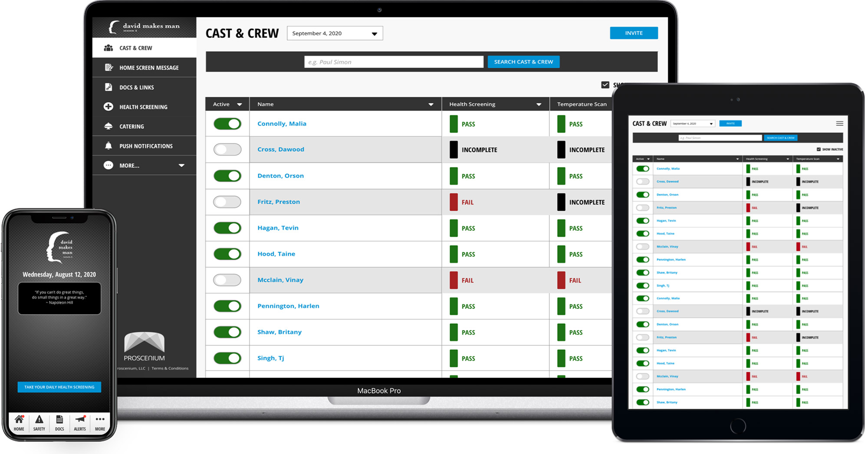Click the green PASS indicator for Hagan, Tevin
The height and width of the screenshot is (454, 868).
click(x=454, y=228)
